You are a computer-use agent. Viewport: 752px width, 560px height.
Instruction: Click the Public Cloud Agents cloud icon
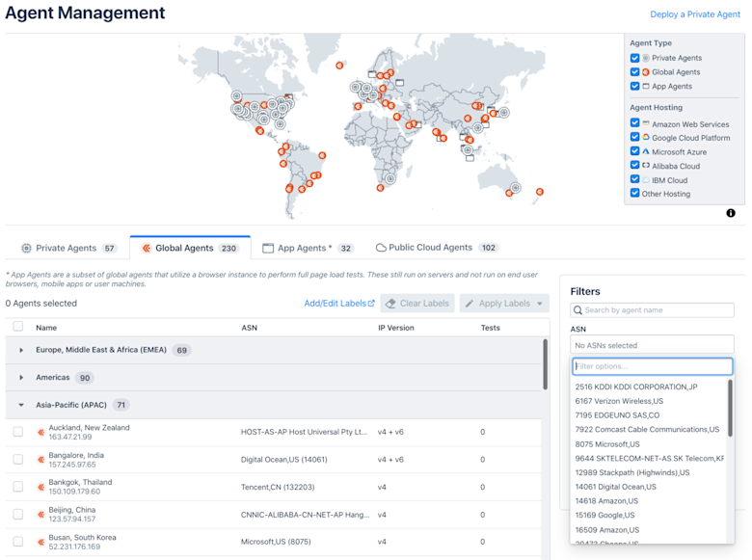(381, 248)
